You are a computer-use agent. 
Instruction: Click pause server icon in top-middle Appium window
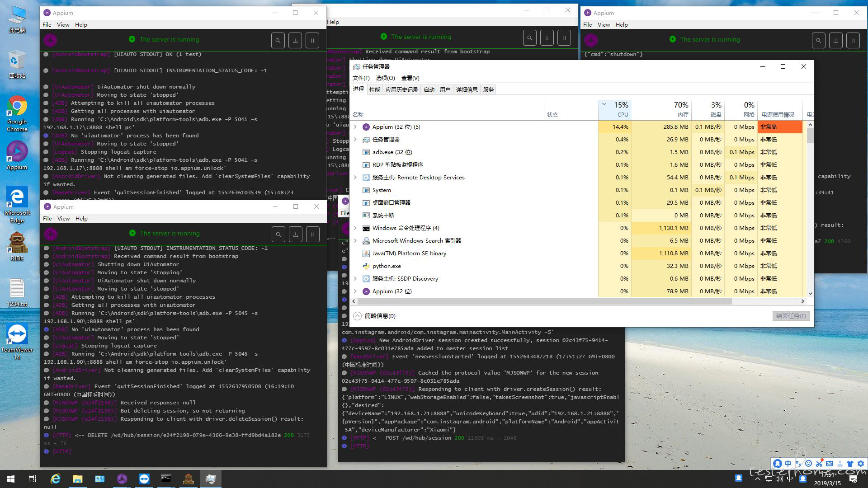click(x=564, y=38)
